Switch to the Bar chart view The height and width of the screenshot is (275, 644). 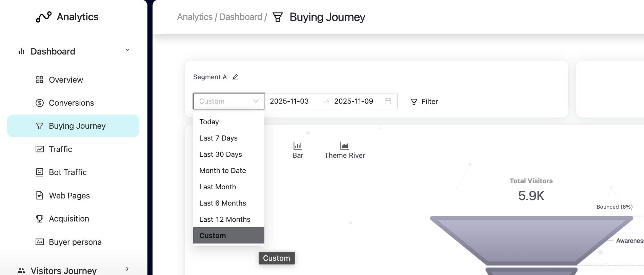298,150
